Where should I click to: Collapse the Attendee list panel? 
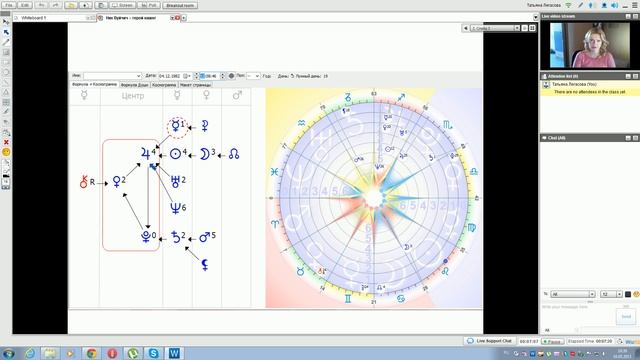pyautogui.click(x=628, y=76)
